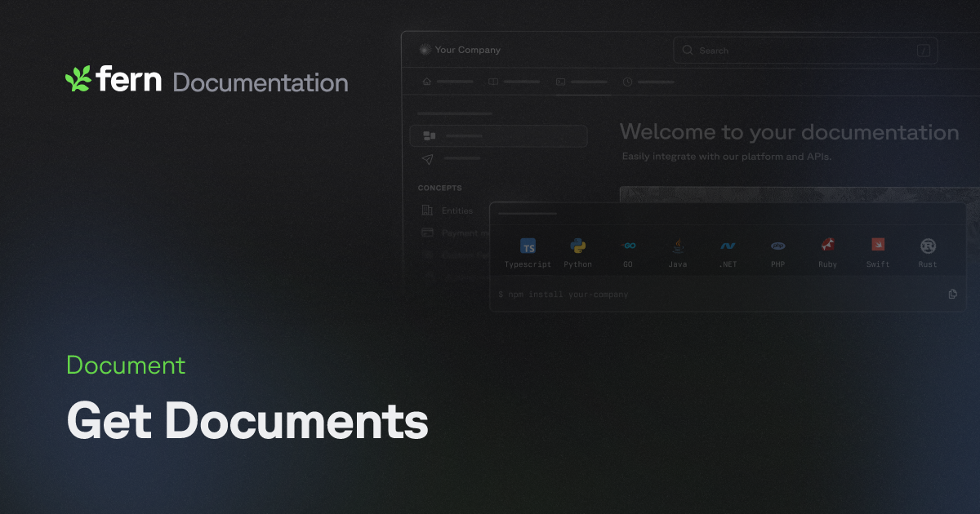Screen dimensions: 980x514
Task: Click the Welcome to your documentation heading
Action: [x=789, y=132]
